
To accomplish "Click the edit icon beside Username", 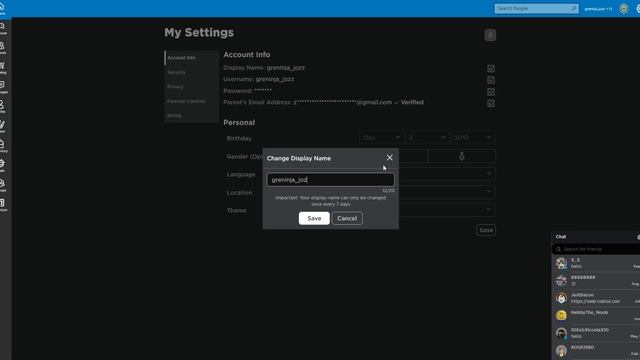I will coord(491,80).
